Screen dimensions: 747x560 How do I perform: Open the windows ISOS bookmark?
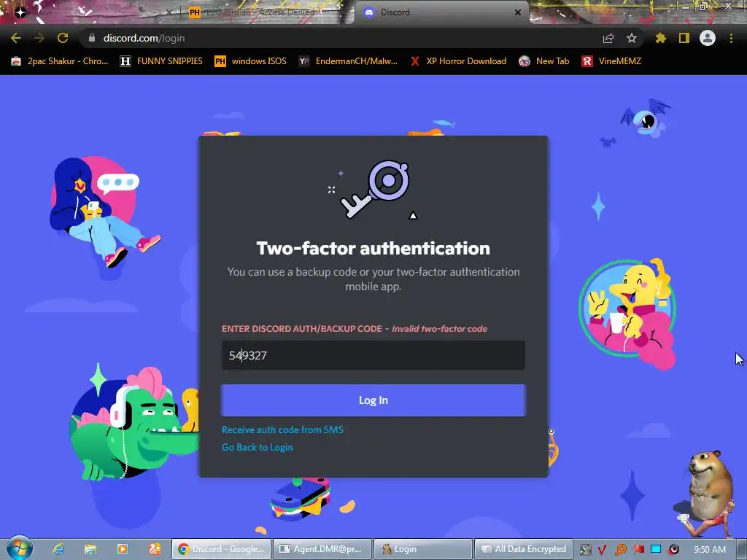251,61
